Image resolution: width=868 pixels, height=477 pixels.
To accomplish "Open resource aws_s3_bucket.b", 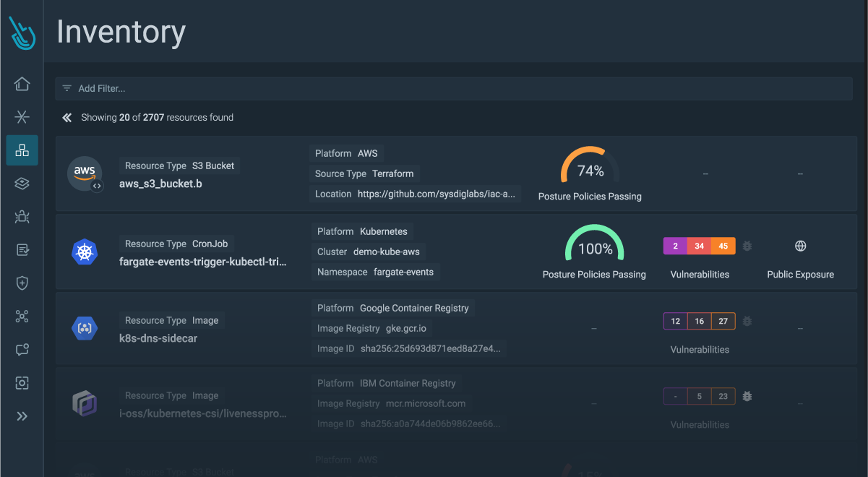I will (x=160, y=184).
